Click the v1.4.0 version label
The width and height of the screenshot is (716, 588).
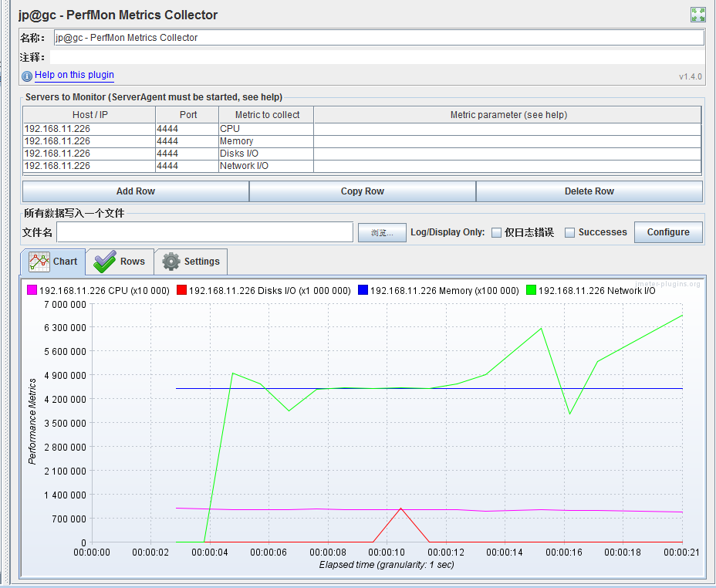click(690, 76)
